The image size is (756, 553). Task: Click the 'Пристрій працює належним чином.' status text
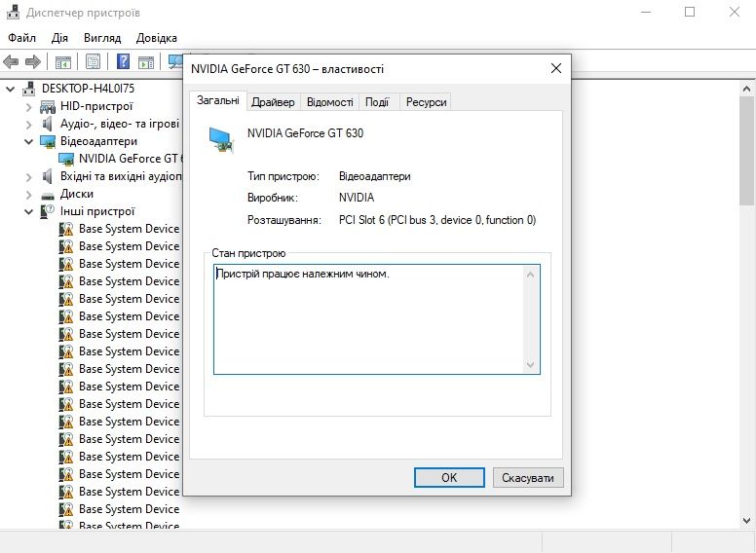click(302, 275)
